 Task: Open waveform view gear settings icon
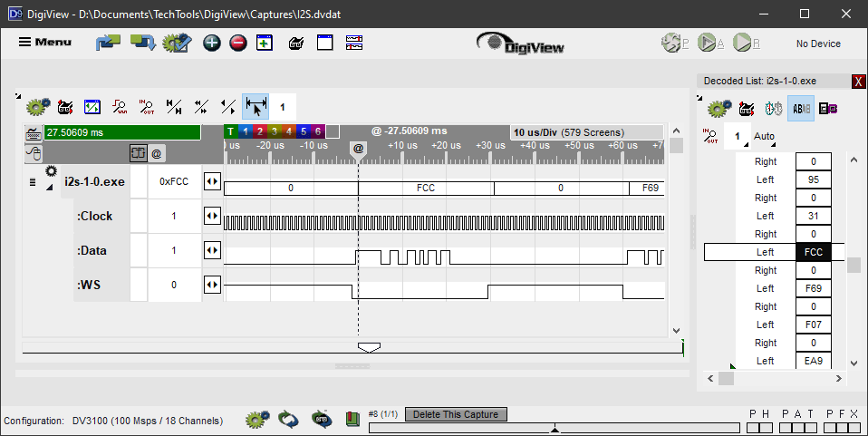pyautogui.click(x=37, y=107)
